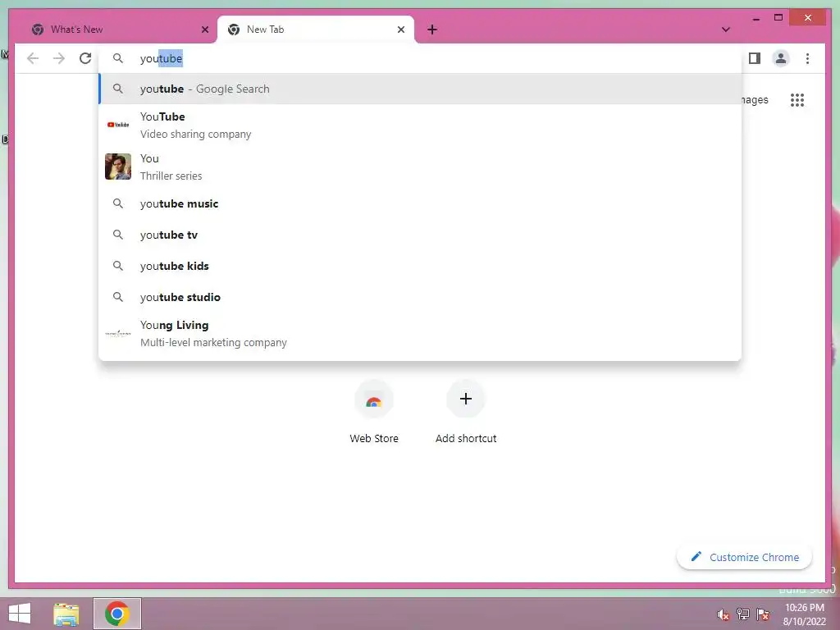Screen dimensions: 840x630
Task: Pick the youtube kids suggestion
Action: tap(420, 266)
